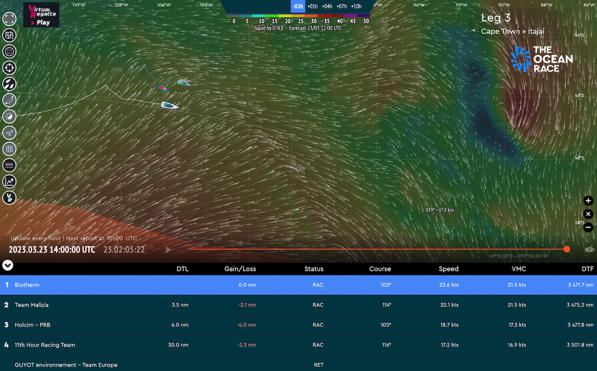Screen dimensions: 597x371
Task: Zoom in with the plus button
Action: coord(588,201)
